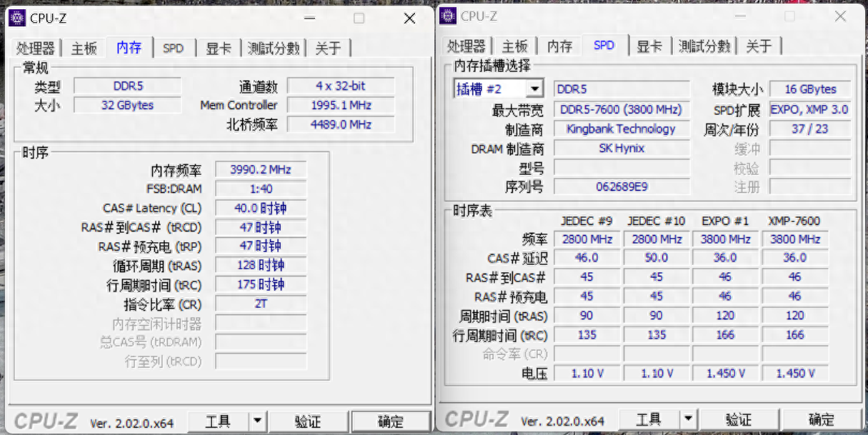Image resolution: width=868 pixels, height=435 pixels.
Task: Go to 测试分数 tab in right window
Action: pos(704,46)
